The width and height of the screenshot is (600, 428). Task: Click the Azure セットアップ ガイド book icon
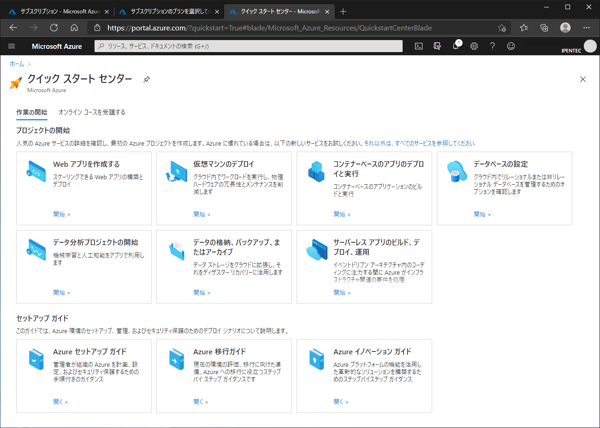click(x=36, y=359)
